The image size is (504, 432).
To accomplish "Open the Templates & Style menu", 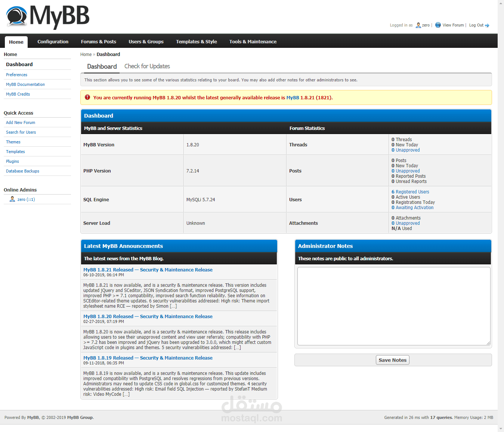I will click(x=197, y=42).
